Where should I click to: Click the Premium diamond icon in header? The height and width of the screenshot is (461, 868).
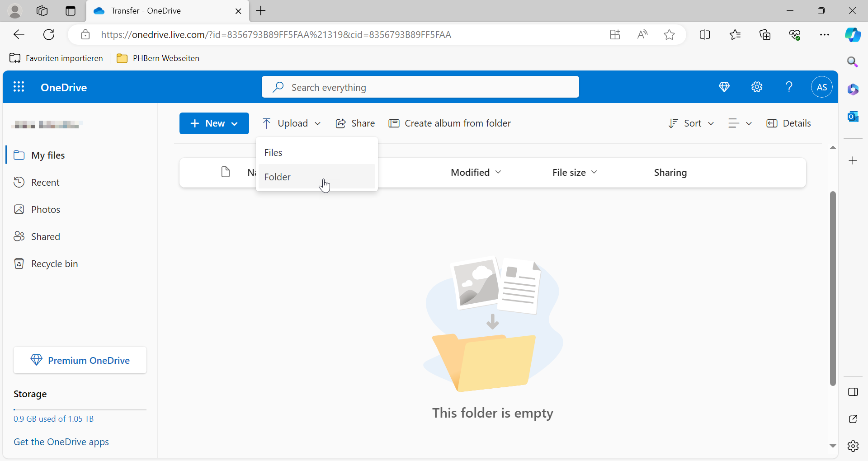[724, 87]
